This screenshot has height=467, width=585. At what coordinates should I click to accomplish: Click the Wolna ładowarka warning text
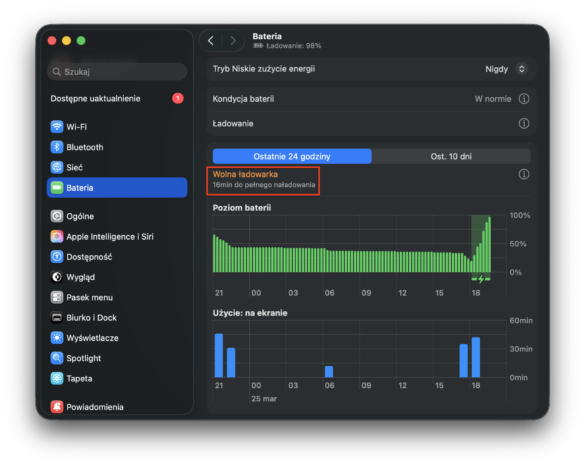click(245, 174)
